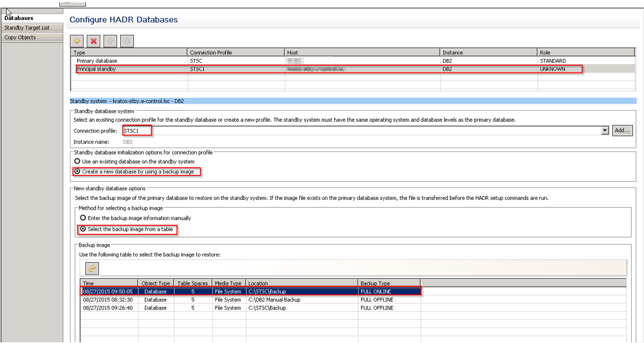This screenshot has width=644, height=343.
Task: Open the Connection profile dropdown arrow
Action: click(605, 131)
